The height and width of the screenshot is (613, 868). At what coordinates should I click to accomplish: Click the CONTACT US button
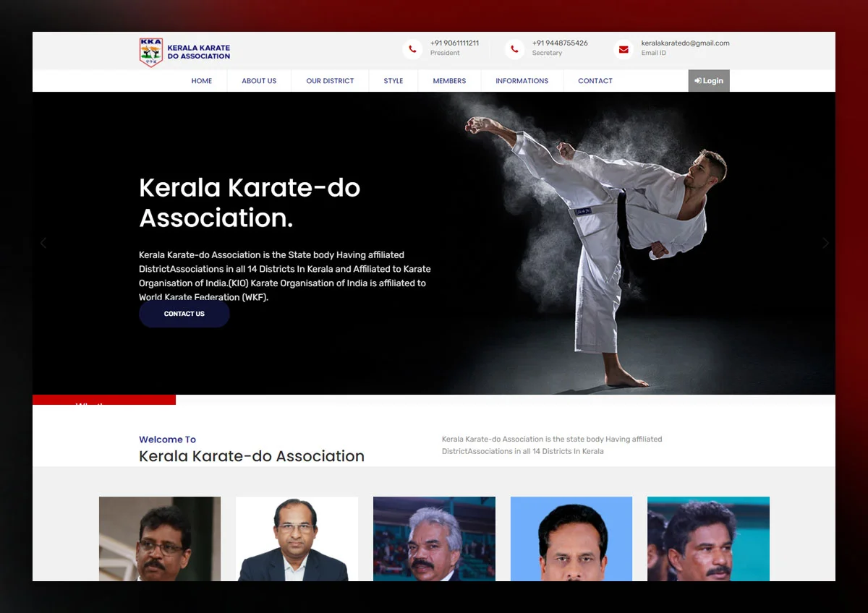[184, 314]
